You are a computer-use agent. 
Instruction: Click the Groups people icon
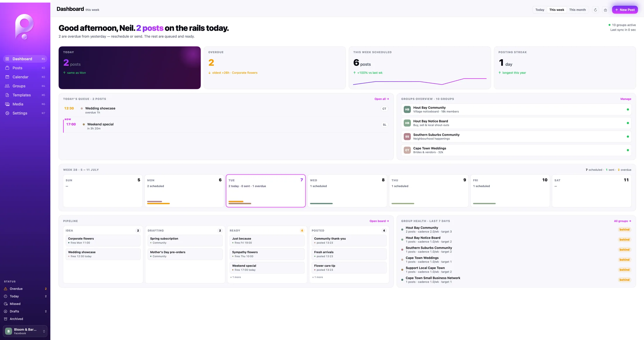(7, 86)
